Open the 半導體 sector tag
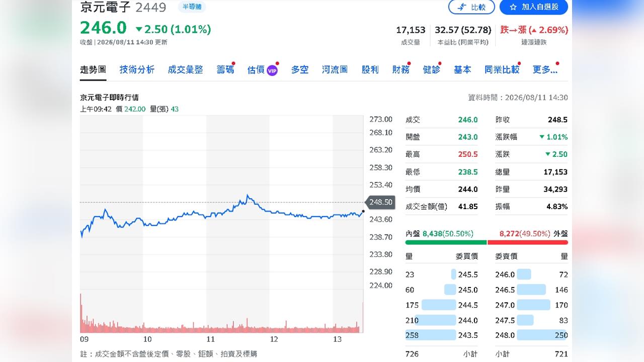This screenshot has width=644, height=362. pyautogui.click(x=192, y=7)
